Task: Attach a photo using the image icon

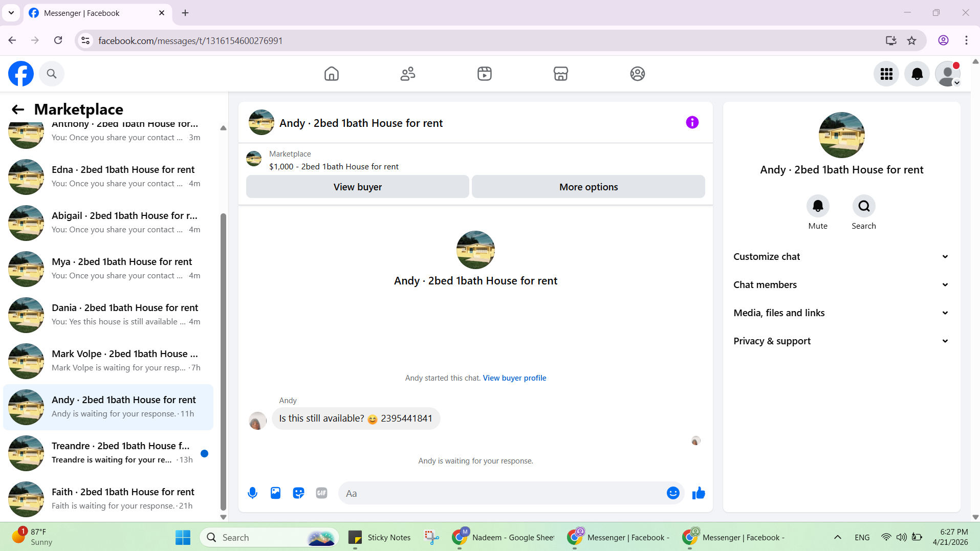Action: tap(275, 493)
